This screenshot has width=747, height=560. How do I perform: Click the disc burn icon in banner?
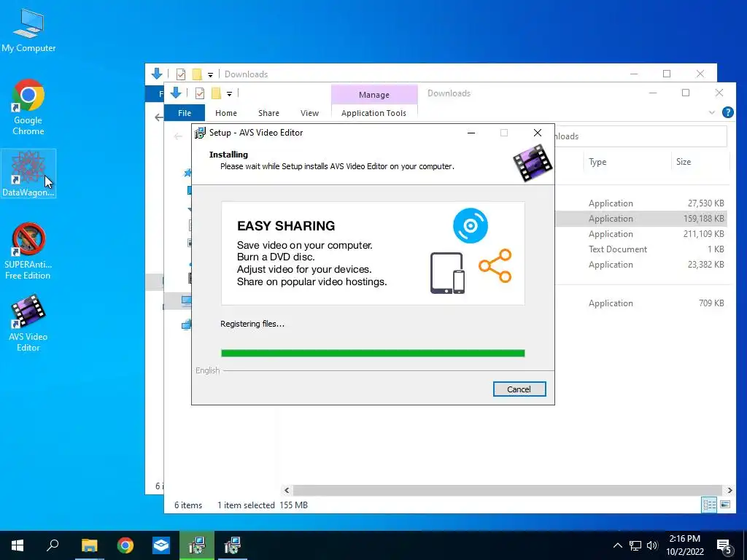point(471,225)
